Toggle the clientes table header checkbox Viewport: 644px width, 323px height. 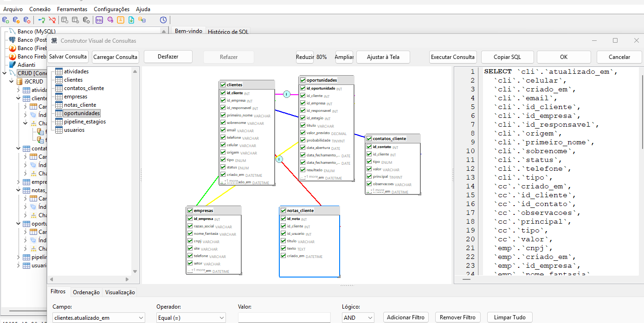point(223,85)
